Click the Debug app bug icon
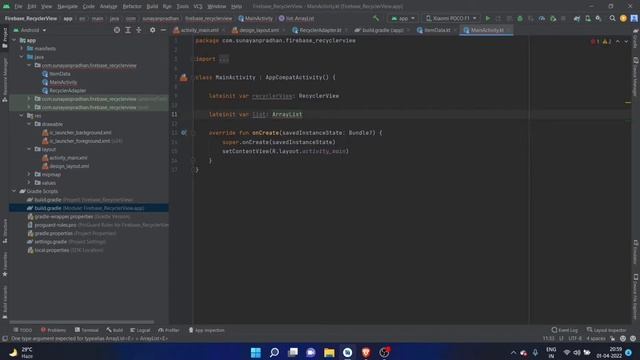The image size is (640, 360). (x=520, y=18)
